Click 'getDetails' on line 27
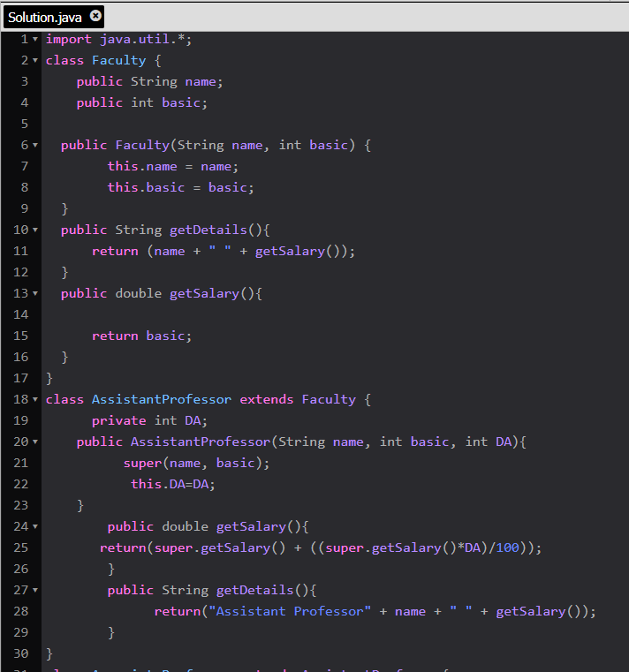 click(x=255, y=590)
